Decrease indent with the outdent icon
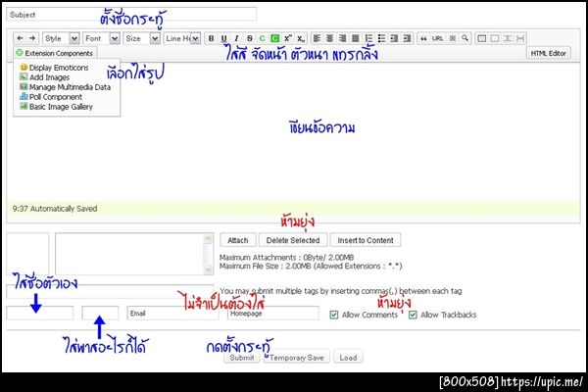The image size is (588, 392). pos(394,38)
